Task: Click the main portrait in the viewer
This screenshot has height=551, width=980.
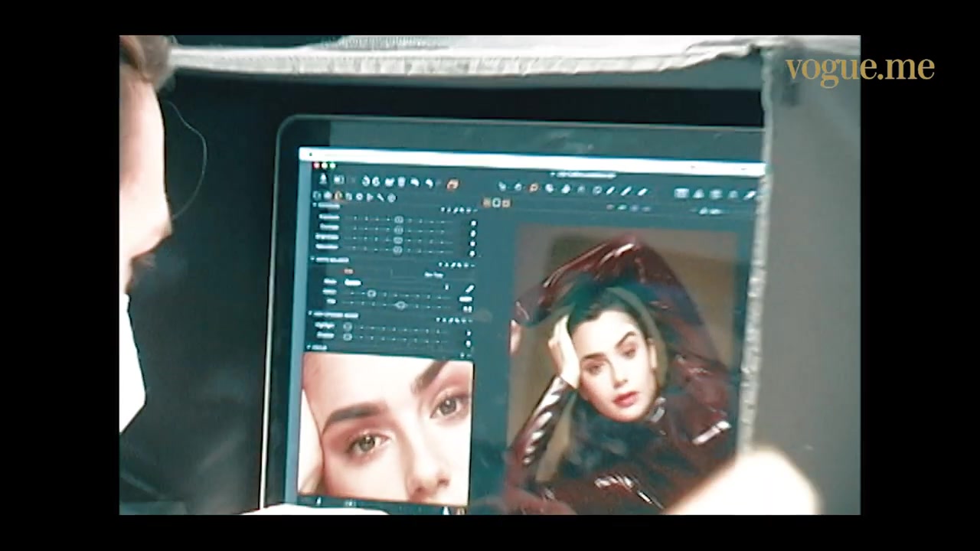Action: [624, 367]
